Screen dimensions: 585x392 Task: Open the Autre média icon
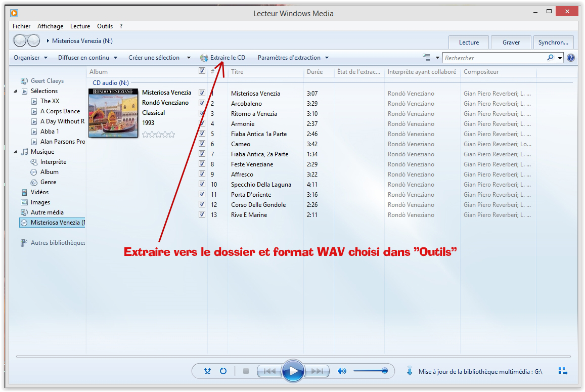pyautogui.click(x=24, y=212)
